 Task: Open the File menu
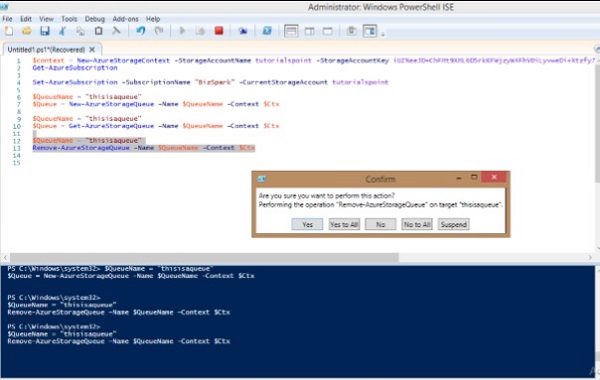point(7,19)
